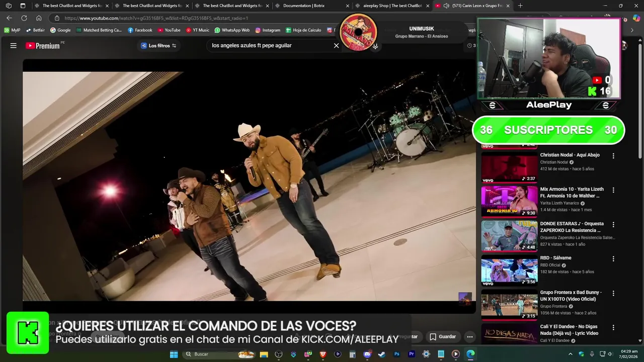Open Premiere Pro from taskbar
The height and width of the screenshot is (362, 644).
coord(412,354)
